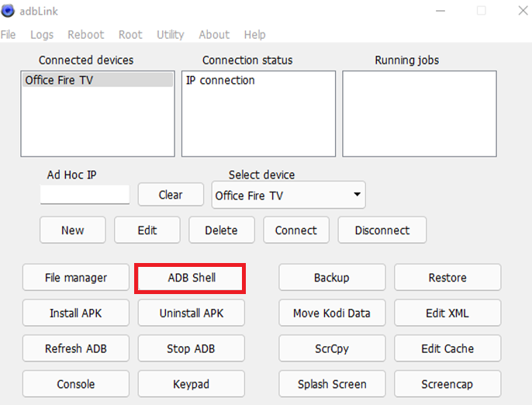Open the Utility menu
532x405 pixels.
coord(171,35)
